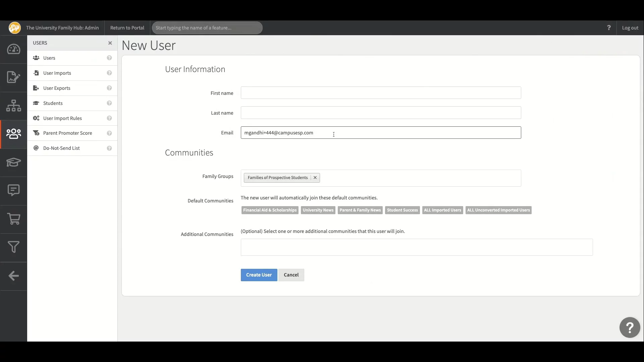Open the organization hierarchy sidebar icon
This screenshot has width=644, height=362.
pos(13,106)
